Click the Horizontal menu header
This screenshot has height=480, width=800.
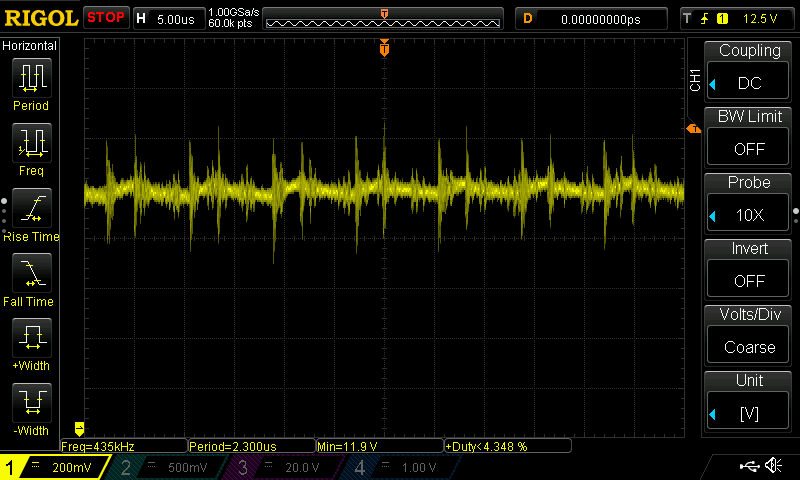pos(30,46)
